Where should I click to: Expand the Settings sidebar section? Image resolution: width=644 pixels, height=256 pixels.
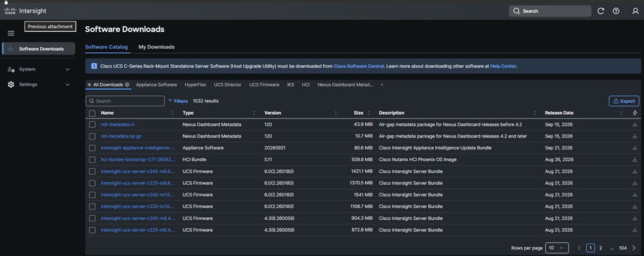click(39, 84)
